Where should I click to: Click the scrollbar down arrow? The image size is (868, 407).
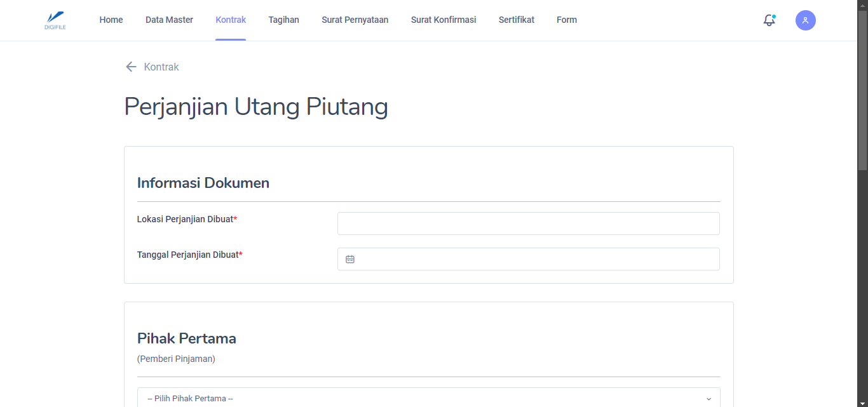pos(862,403)
